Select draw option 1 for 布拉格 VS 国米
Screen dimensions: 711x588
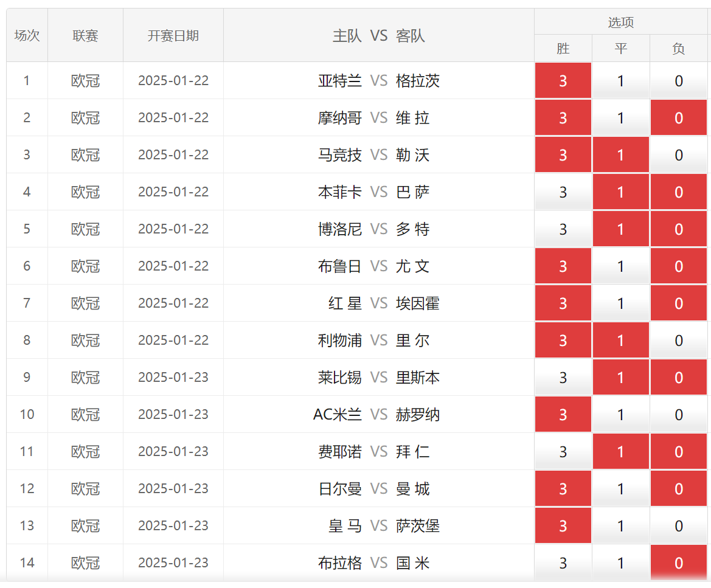tap(621, 563)
